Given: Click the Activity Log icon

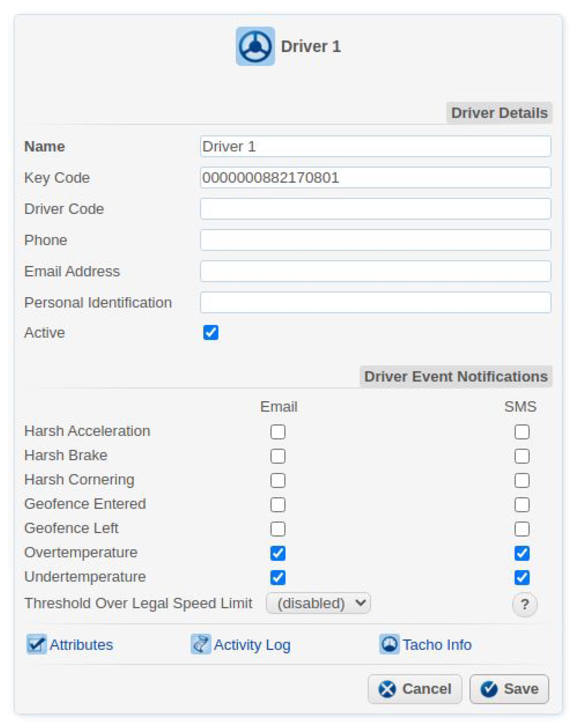Looking at the screenshot, I should pos(200,644).
